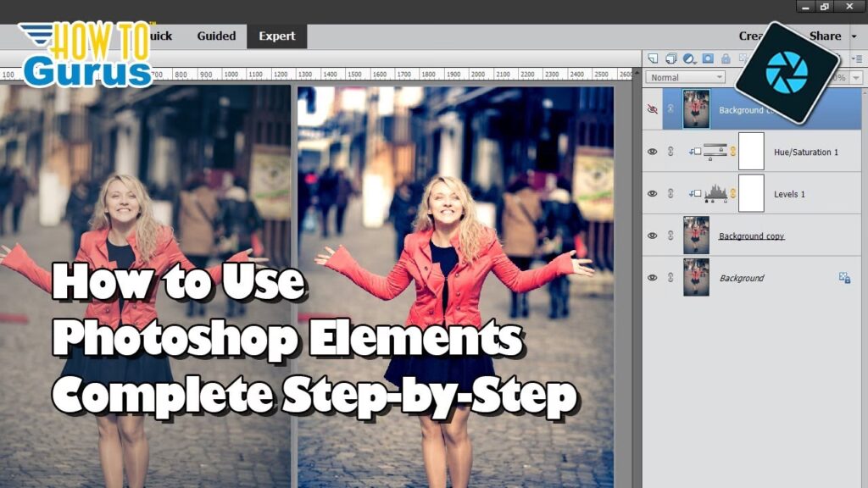Open the layer opacity dropdown arrow
This screenshot has height=488, width=868.
[x=854, y=77]
